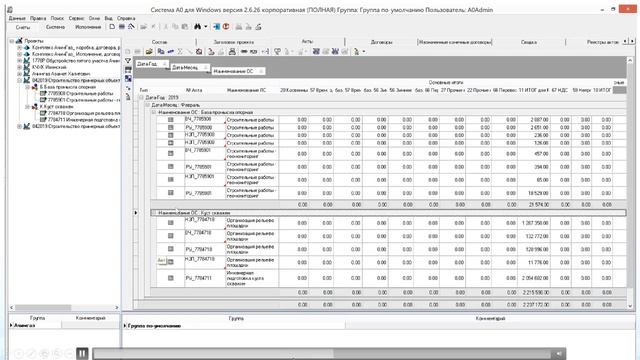Click the binoculars search icon
This screenshot has width=640, height=360.
198,27
